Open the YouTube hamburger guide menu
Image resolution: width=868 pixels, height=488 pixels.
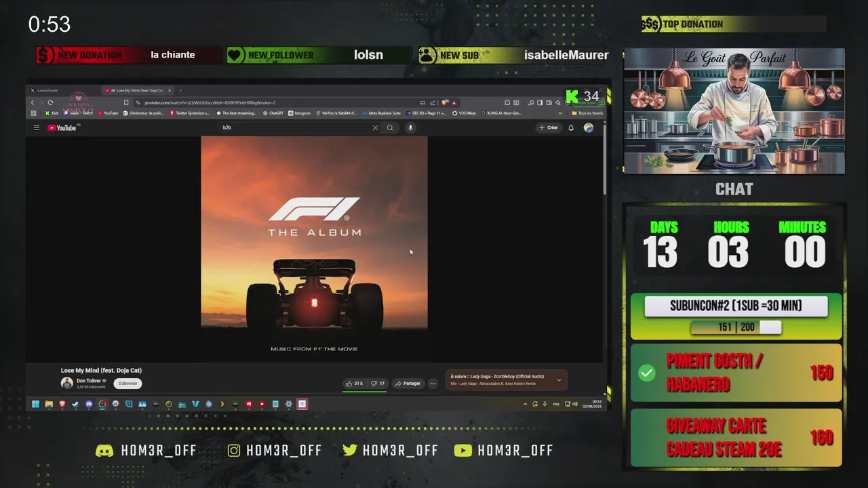pyautogui.click(x=37, y=127)
